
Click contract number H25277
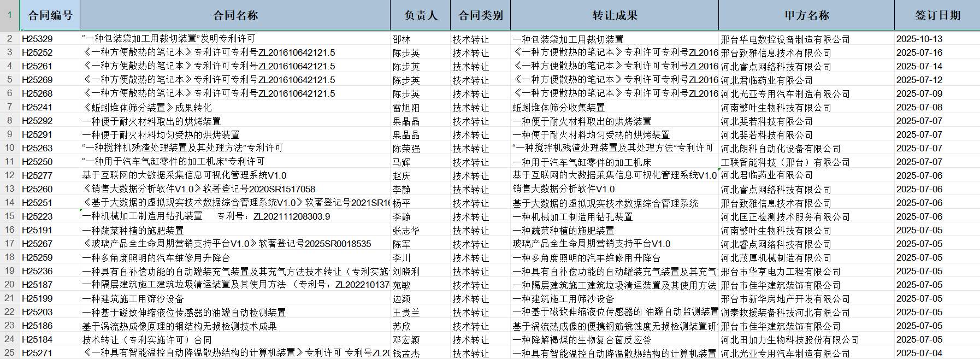(x=50, y=175)
